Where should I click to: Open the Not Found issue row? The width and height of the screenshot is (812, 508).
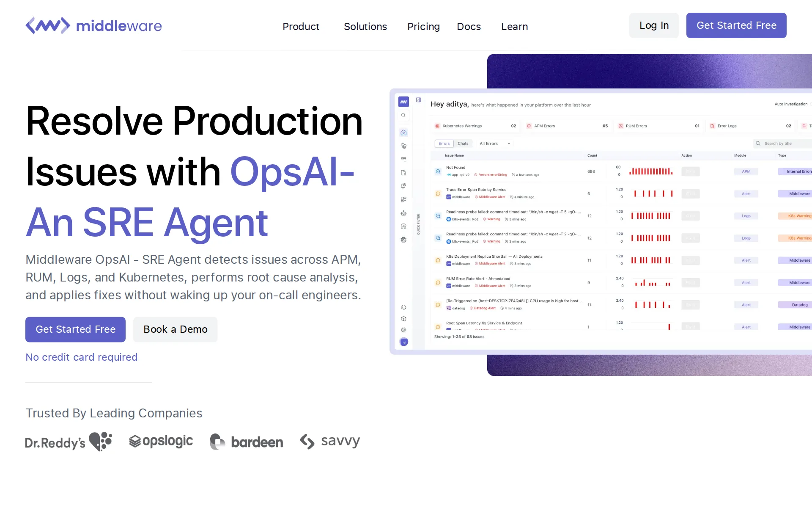coord(622,171)
